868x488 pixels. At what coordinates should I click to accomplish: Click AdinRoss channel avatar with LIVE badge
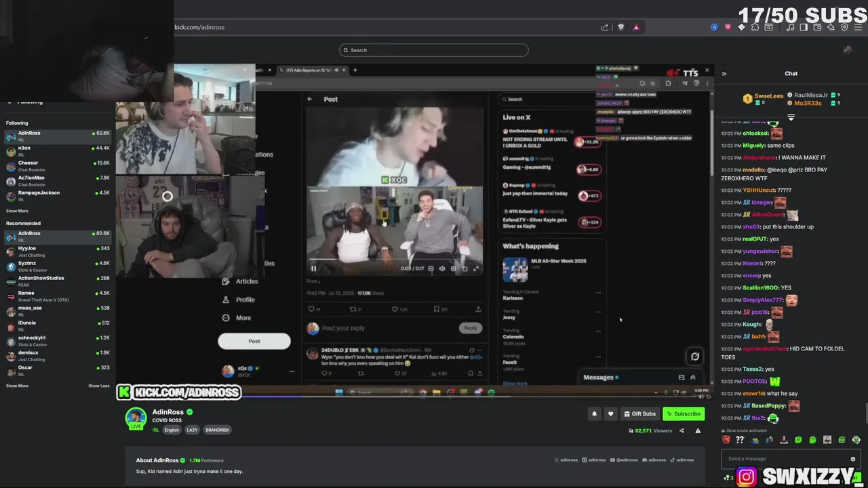(x=136, y=418)
